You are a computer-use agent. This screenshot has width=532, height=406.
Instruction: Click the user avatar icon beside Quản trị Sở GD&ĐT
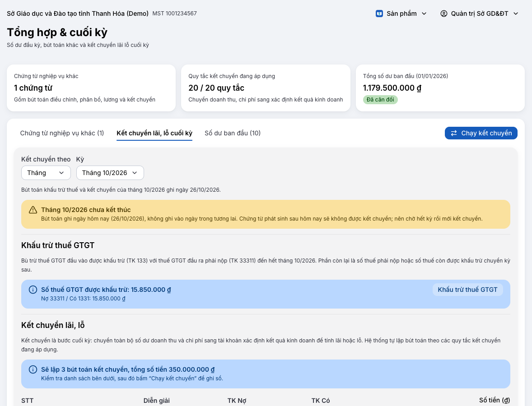444,14
